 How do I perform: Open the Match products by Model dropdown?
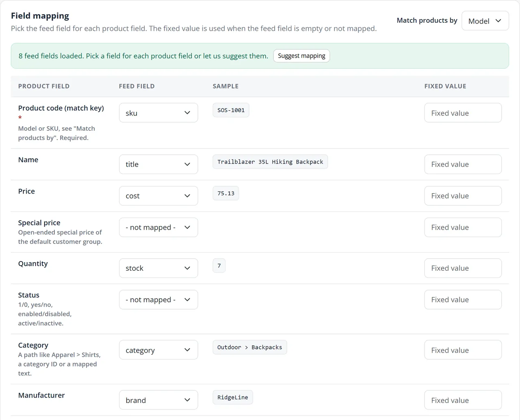[485, 21]
